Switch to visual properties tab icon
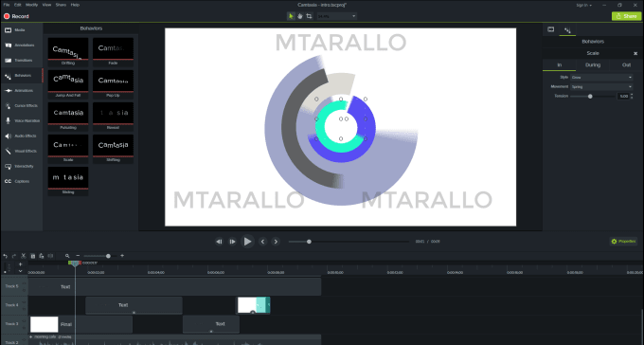The width and height of the screenshot is (644, 345). (x=551, y=29)
